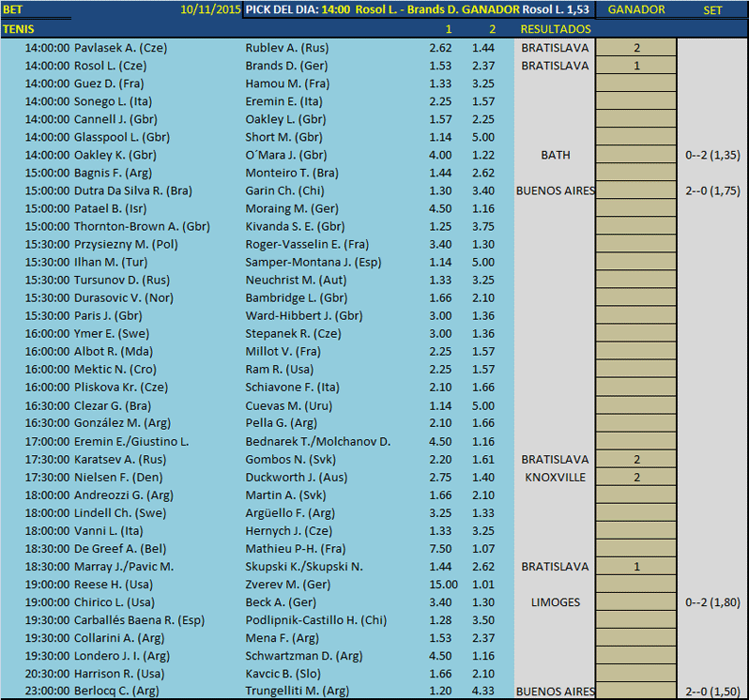Click 'Mathieu P-H. (Fra)' cell
The image size is (749, 700).
click(x=296, y=549)
